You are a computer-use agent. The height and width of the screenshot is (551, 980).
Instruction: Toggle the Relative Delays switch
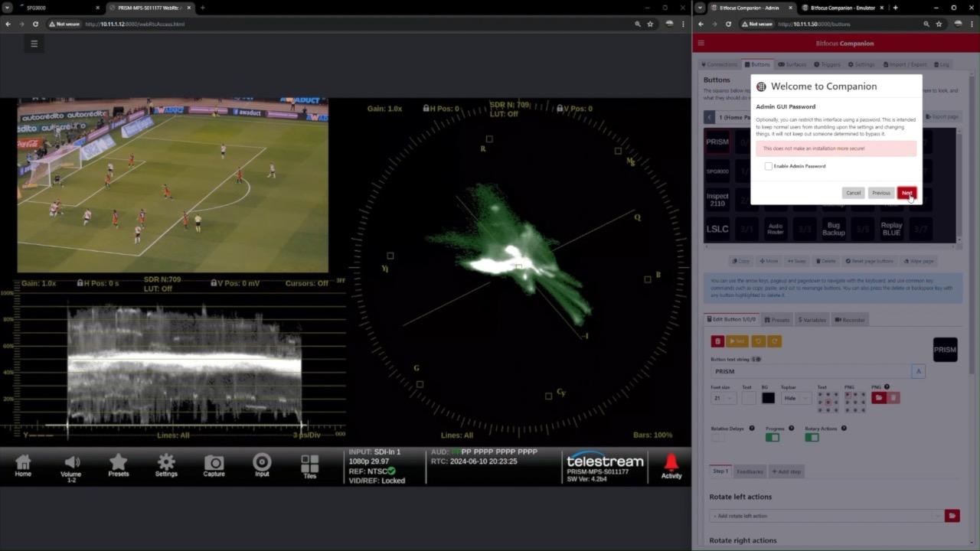pos(717,438)
